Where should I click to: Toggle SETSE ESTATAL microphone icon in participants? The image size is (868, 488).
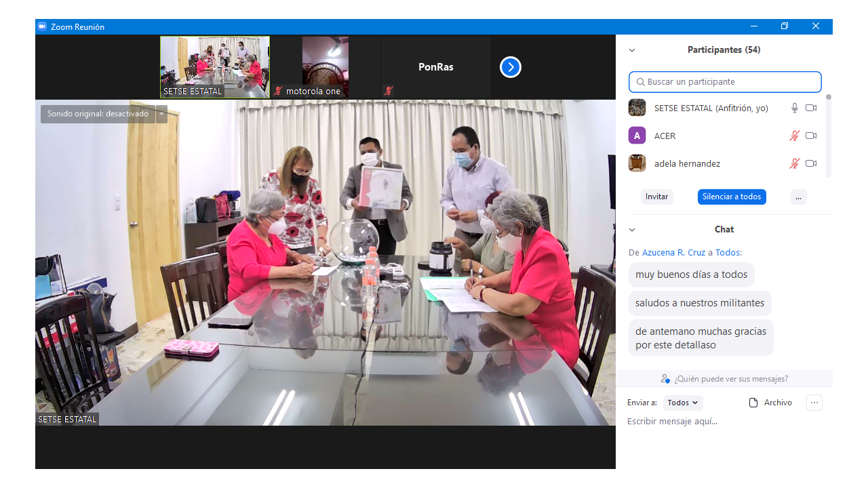tap(795, 108)
